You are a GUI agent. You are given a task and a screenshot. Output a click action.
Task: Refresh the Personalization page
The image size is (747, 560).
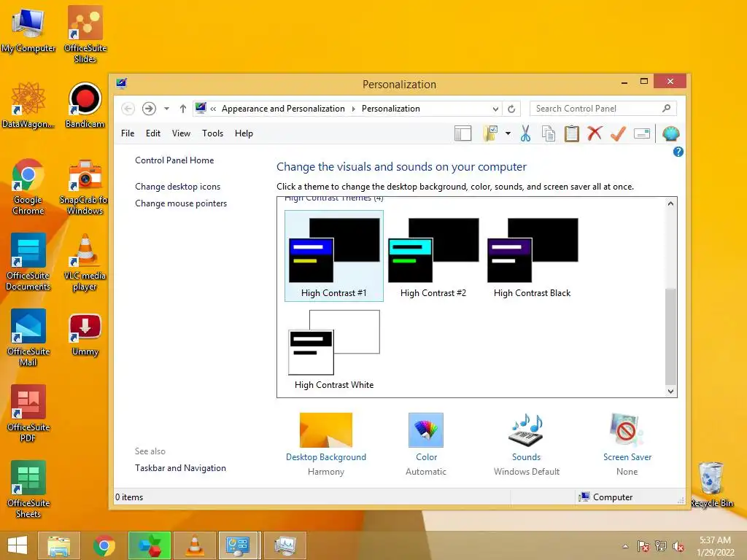point(511,109)
